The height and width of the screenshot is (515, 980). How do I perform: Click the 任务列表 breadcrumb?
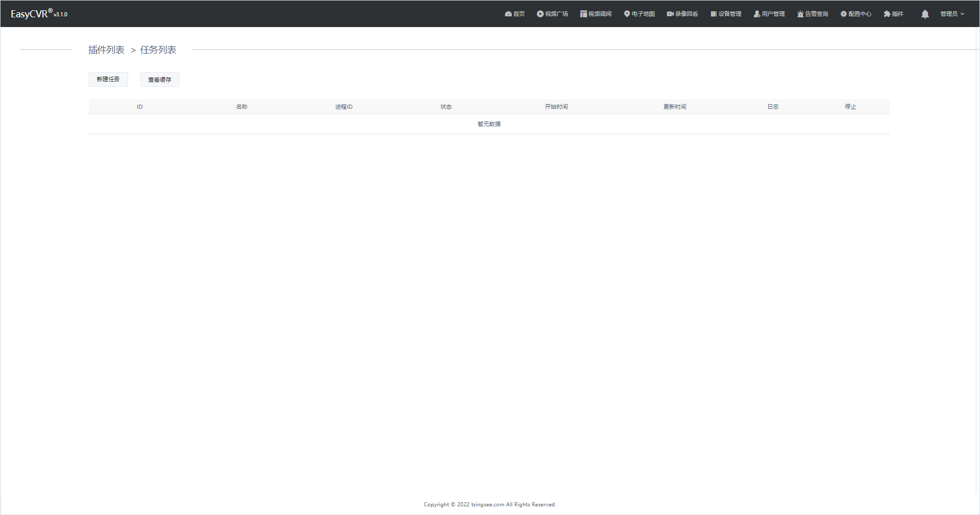pyautogui.click(x=158, y=50)
